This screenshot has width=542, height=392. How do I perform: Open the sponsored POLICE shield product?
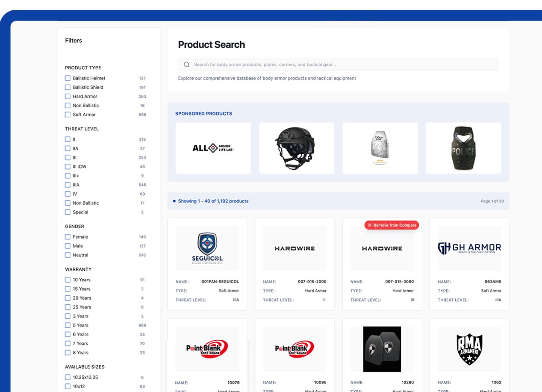[x=464, y=148]
